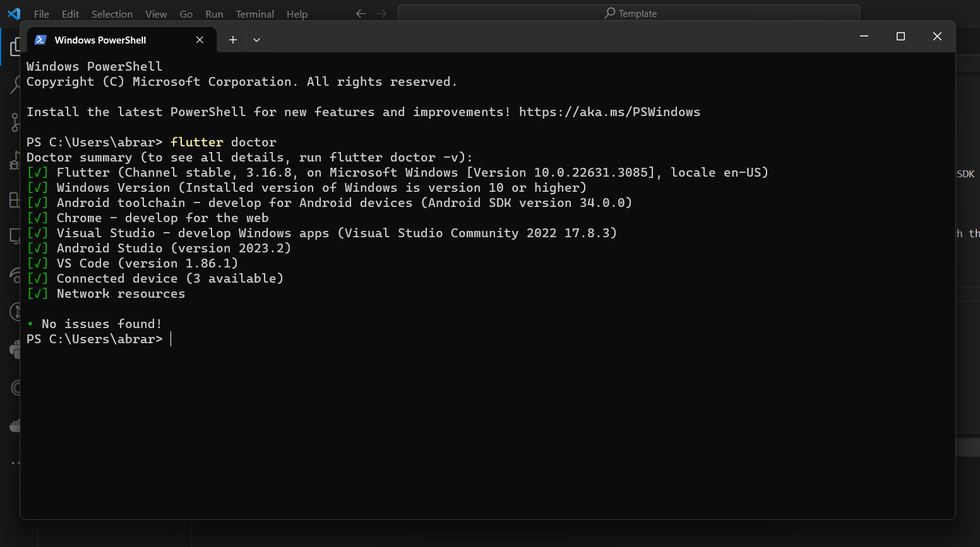Click the 'Doctor summary' line

point(249,158)
